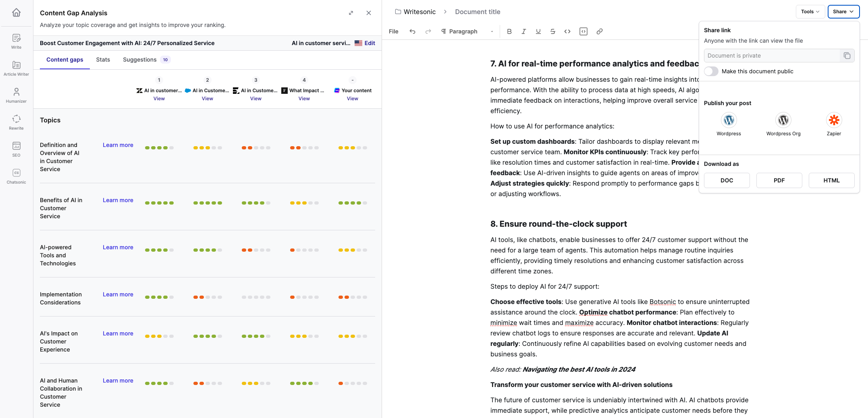This screenshot has height=418, width=868.
Task: Click the Your content score dots for Implementation Considerations
Action: tap(353, 297)
